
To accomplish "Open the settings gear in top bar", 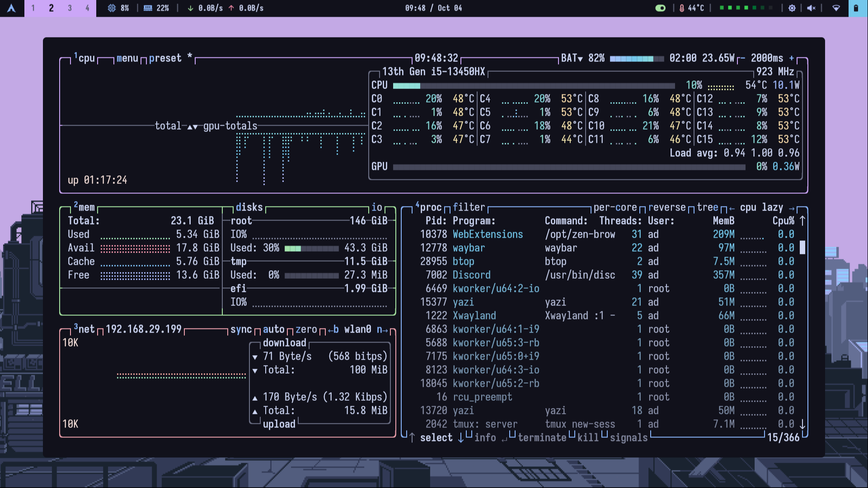I will click(792, 8).
